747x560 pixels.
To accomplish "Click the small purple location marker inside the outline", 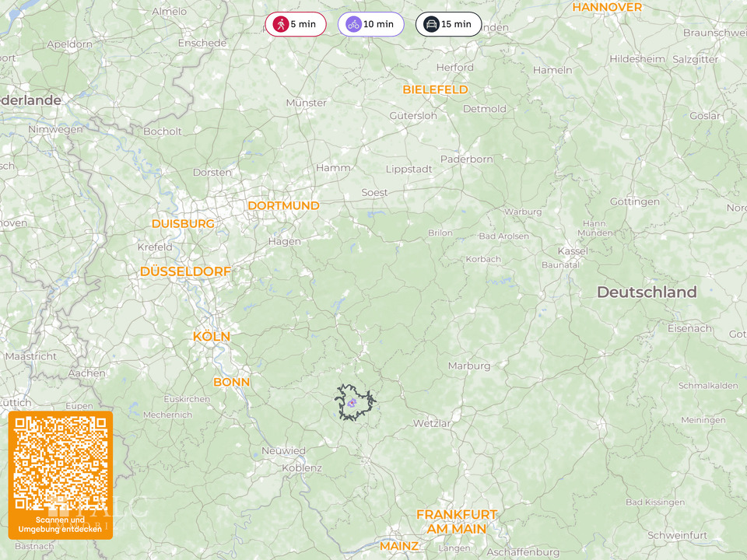I will pyautogui.click(x=352, y=404).
